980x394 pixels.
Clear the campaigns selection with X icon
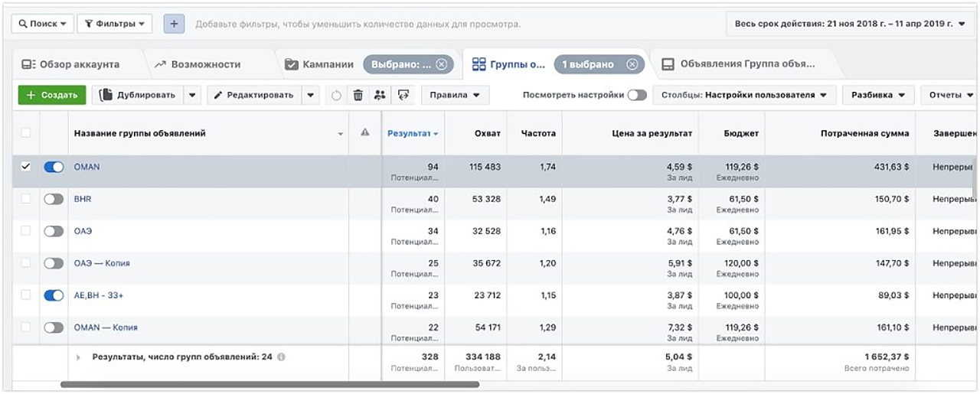tap(442, 64)
